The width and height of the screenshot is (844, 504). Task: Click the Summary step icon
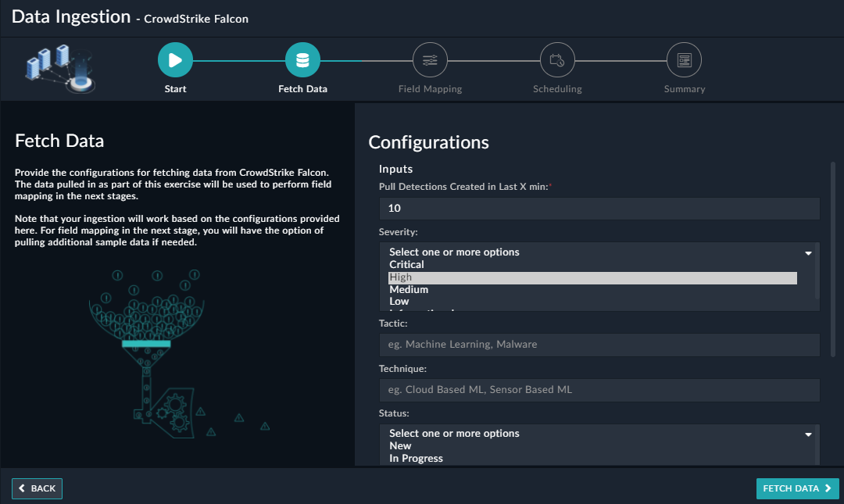(685, 60)
